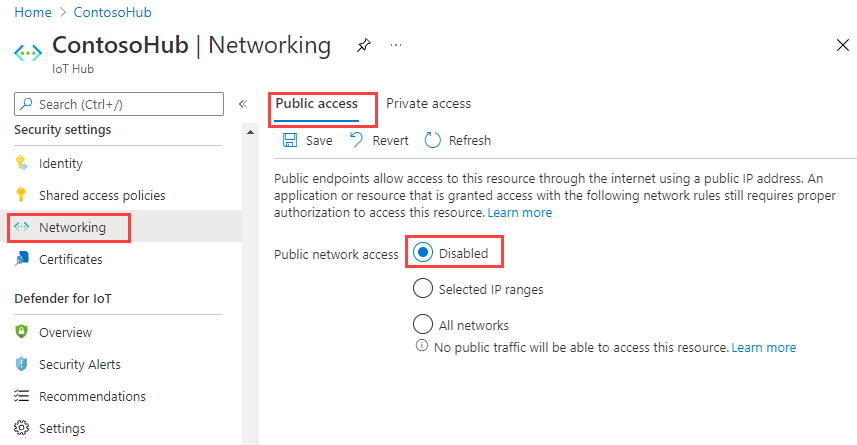Switch to the Private access tab
This screenshot has height=445, width=857.
pyautogui.click(x=428, y=103)
